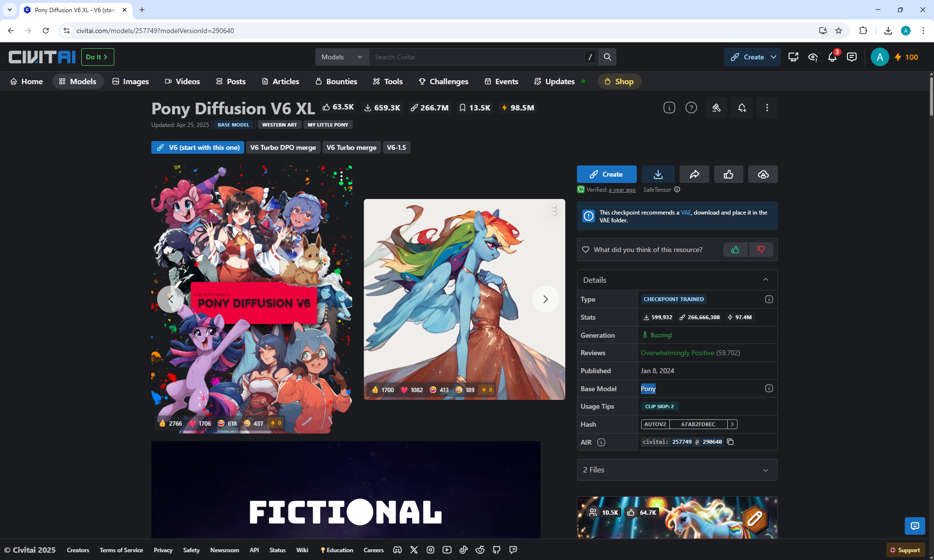The width and height of the screenshot is (934, 560).
Task: Click the tip creator gavel icon
Action: pos(716,108)
